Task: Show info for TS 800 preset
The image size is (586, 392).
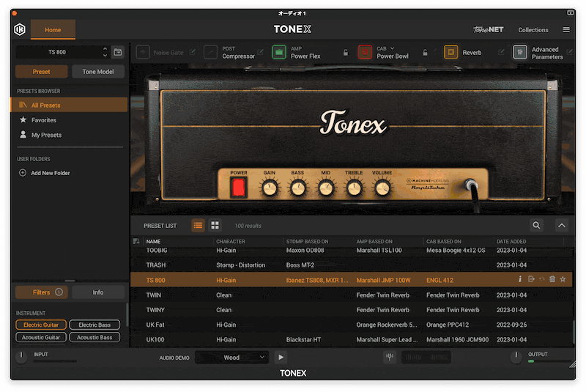Action: [520, 279]
